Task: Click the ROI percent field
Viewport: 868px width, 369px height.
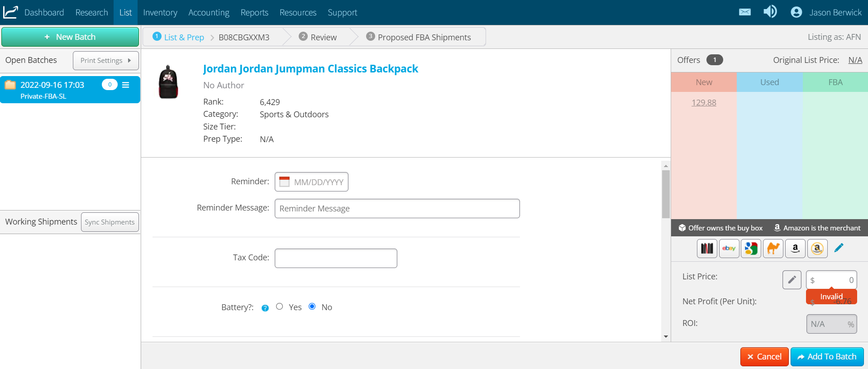Action: [x=831, y=324]
